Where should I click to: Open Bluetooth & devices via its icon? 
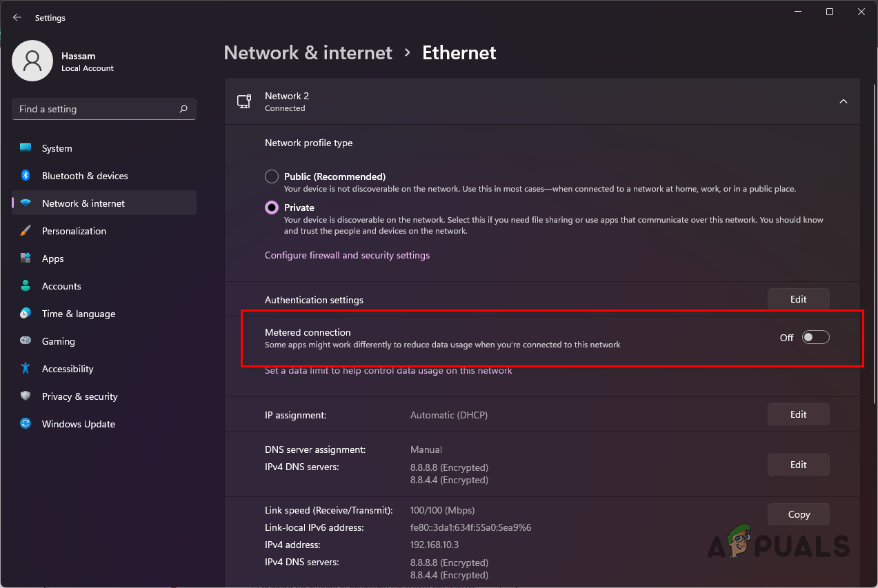pos(26,176)
